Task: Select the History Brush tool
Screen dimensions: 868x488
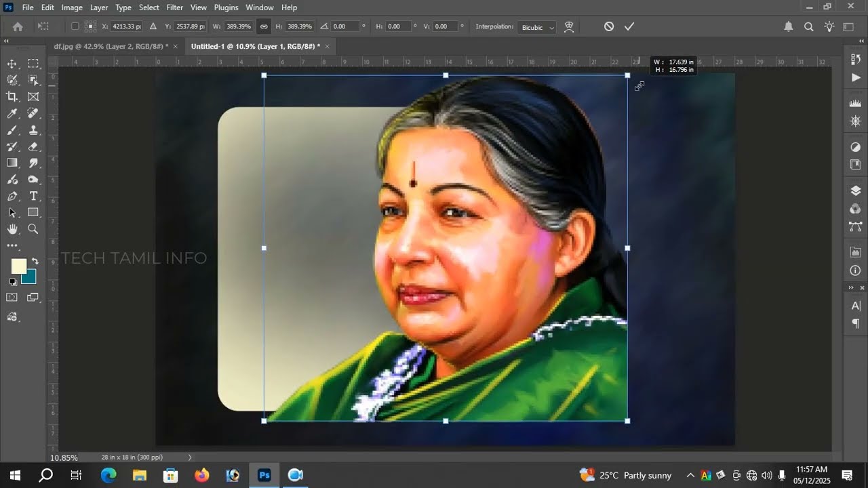Action: coord(12,146)
